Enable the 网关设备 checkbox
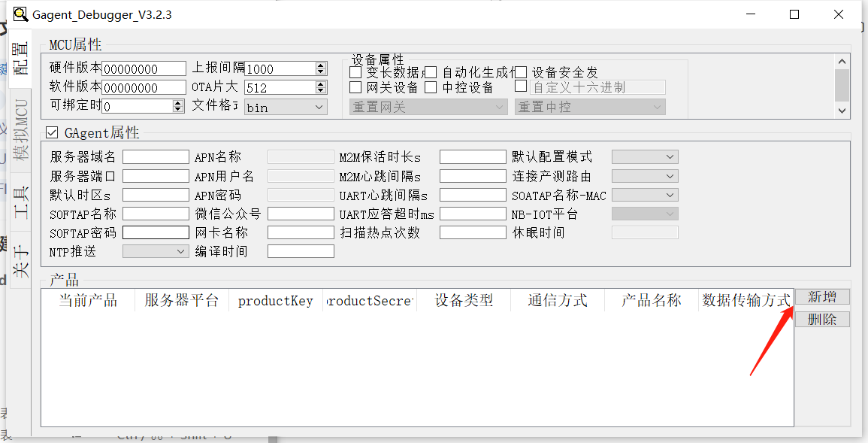 [354, 86]
